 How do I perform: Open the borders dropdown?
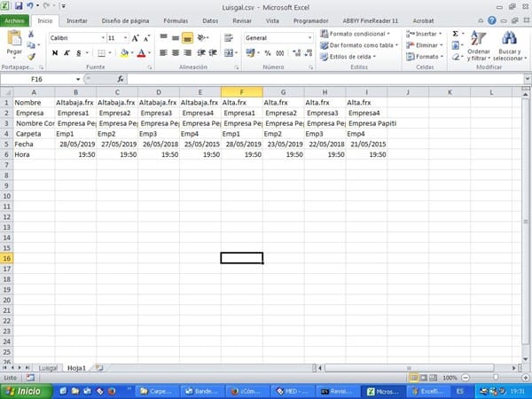point(110,53)
